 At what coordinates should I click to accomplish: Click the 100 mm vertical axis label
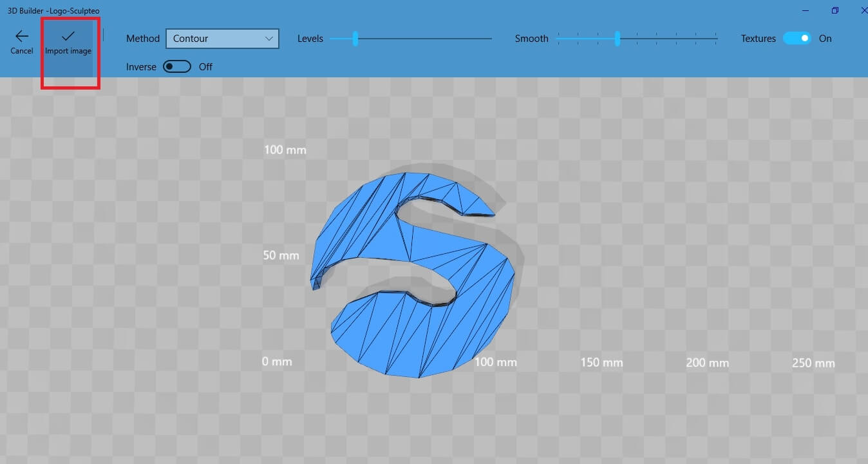pyautogui.click(x=285, y=150)
